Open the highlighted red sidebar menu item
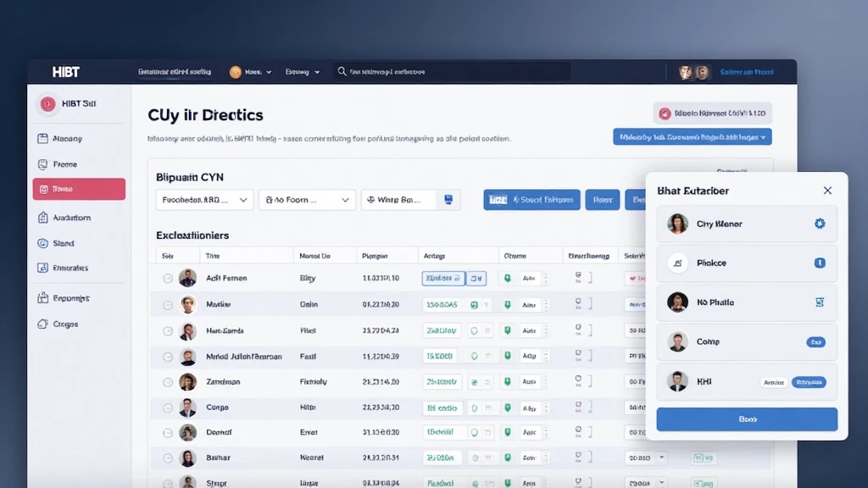Viewport: 868px width, 488px height. 79,189
